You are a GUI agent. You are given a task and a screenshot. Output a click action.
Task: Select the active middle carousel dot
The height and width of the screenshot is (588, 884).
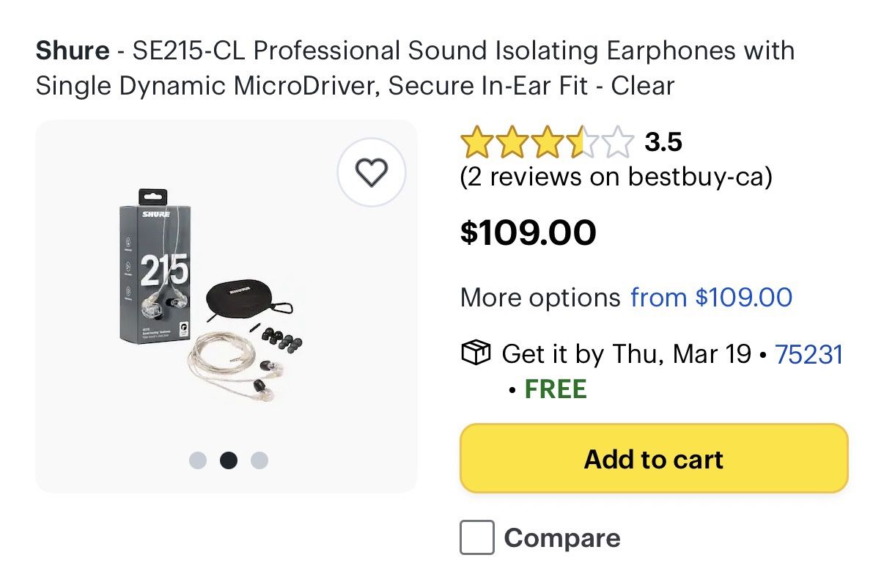(x=229, y=460)
